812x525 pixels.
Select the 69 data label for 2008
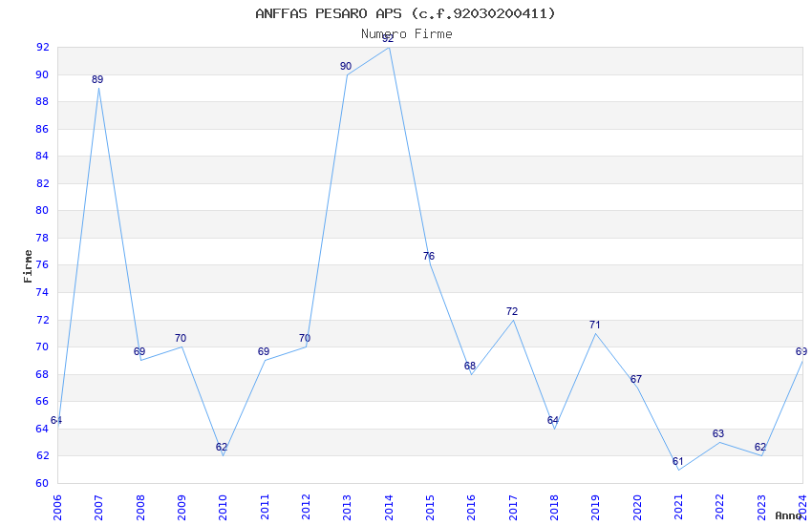click(139, 351)
